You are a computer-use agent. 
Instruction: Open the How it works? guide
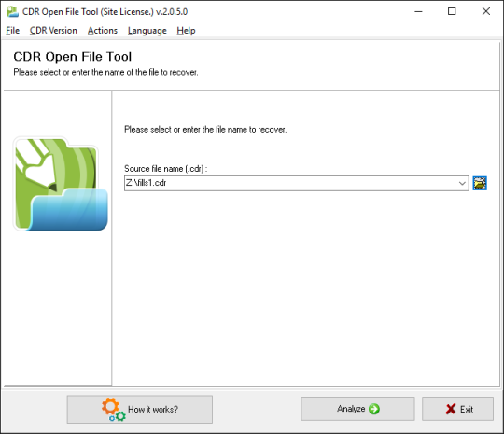pos(140,409)
